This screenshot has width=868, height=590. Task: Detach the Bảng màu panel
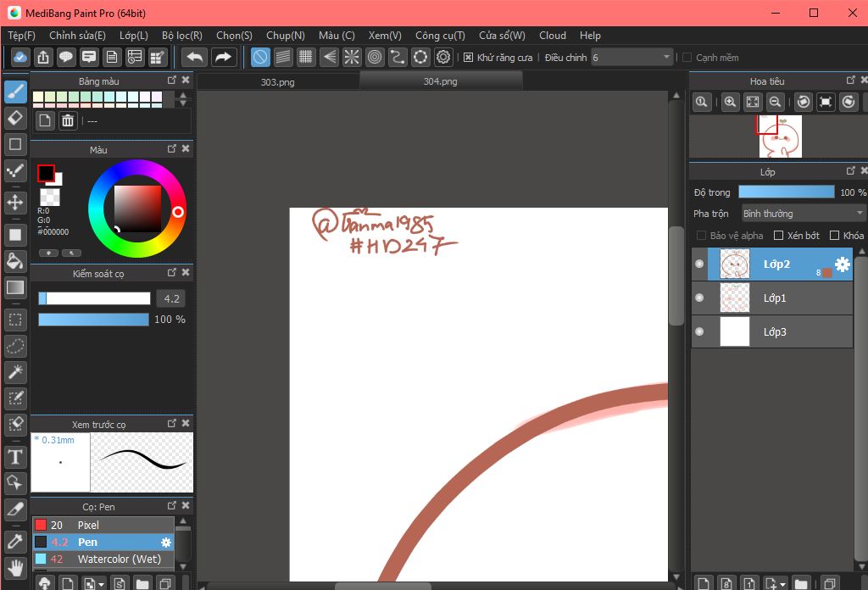click(171, 81)
